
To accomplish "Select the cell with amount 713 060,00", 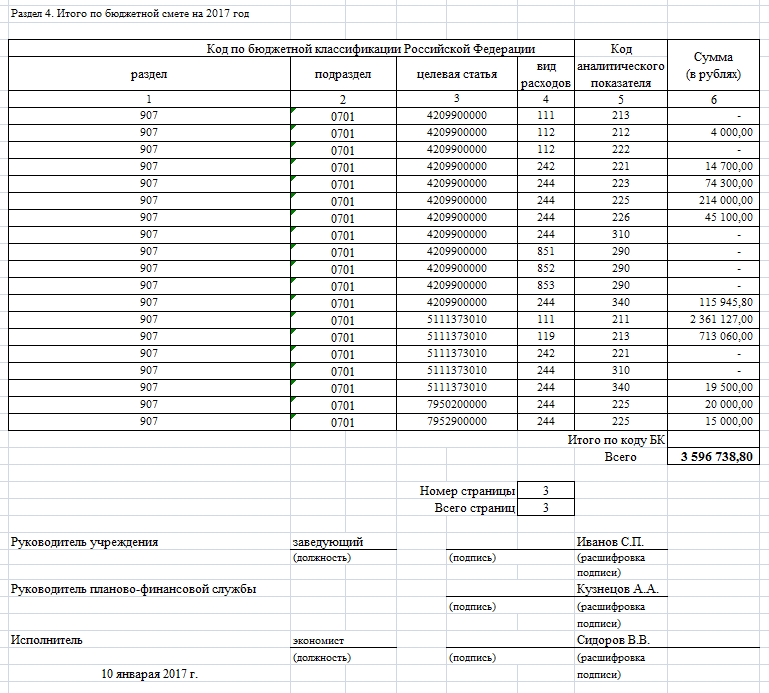I will point(714,336).
